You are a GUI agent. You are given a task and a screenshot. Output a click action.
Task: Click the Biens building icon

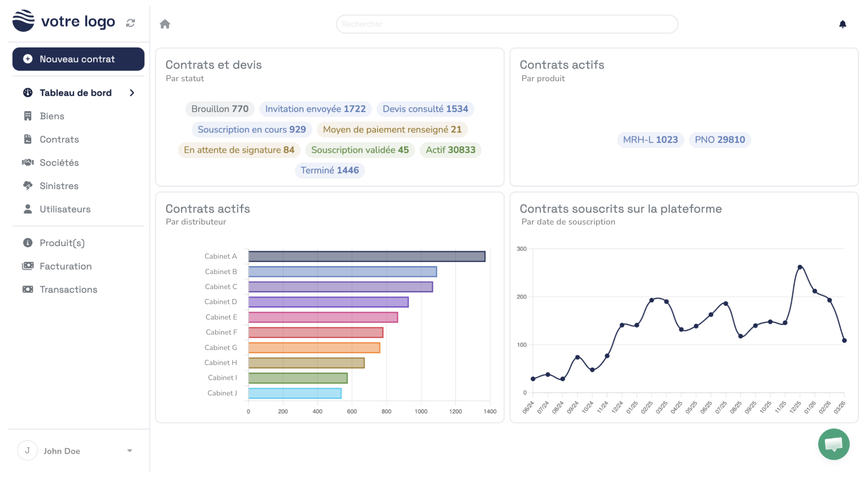28,116
